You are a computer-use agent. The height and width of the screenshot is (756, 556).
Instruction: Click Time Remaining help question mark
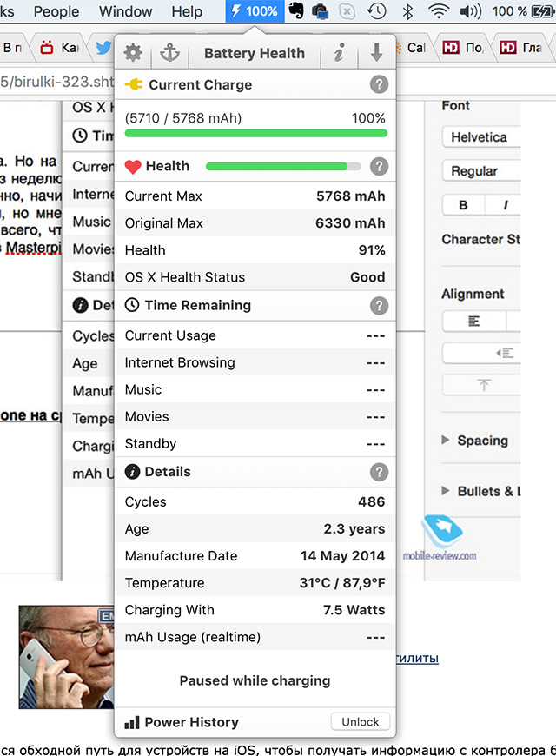379,305
